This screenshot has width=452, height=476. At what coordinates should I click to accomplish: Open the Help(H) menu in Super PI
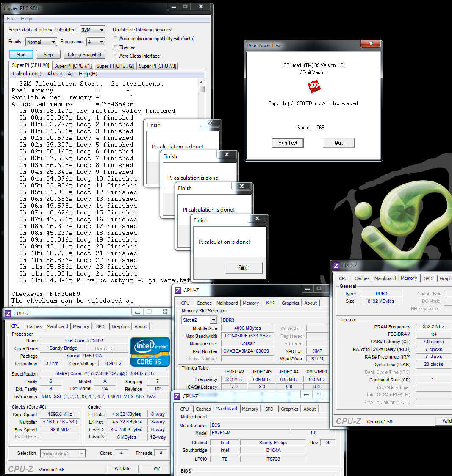click(x=88, y=74)
